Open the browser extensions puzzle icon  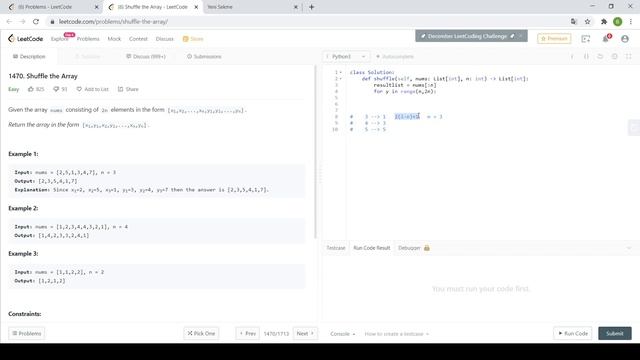(604, 22)
